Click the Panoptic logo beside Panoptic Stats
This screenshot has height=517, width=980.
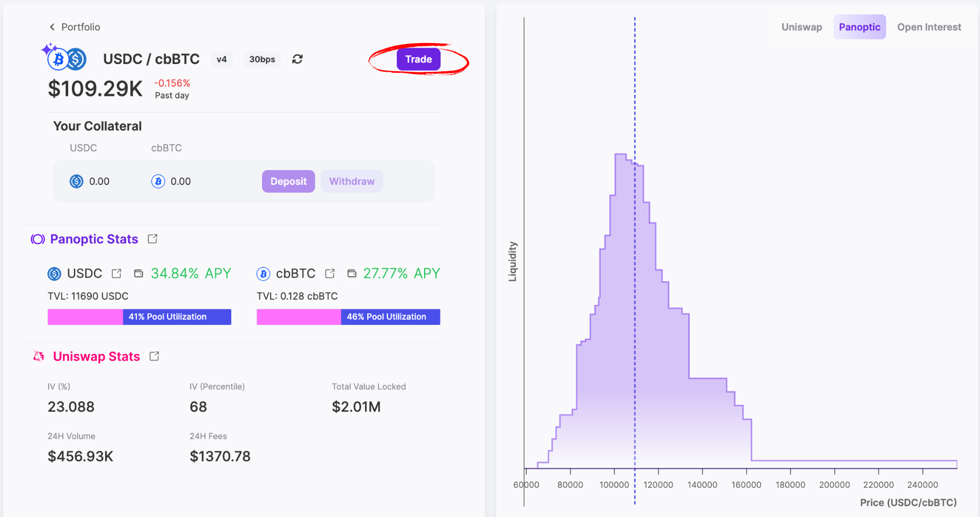click(38, 239)
